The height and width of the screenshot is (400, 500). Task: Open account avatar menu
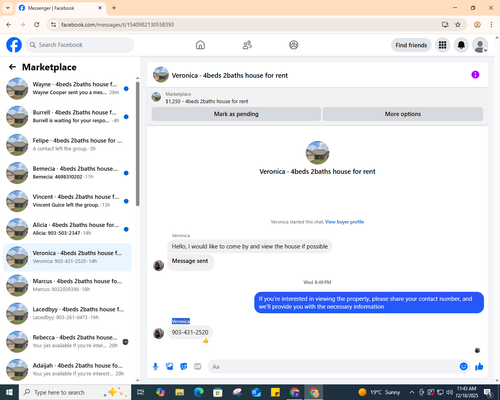480,45
